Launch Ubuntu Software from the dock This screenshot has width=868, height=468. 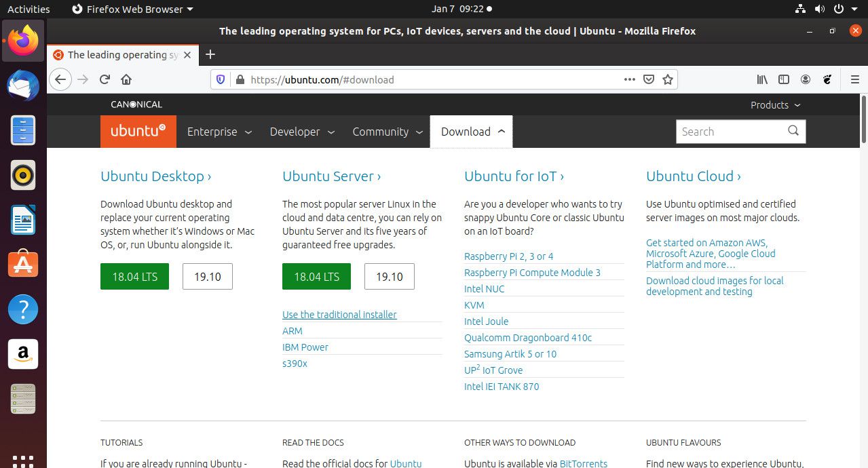[23, 264]
